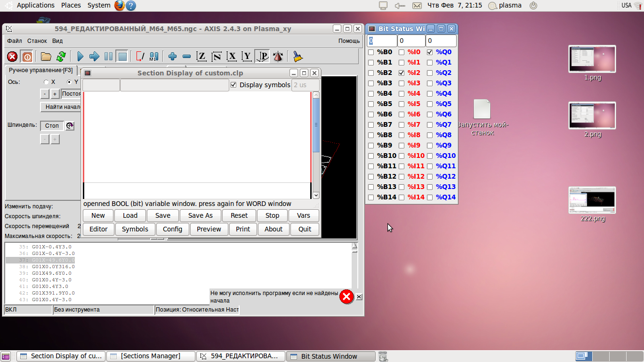
Task: Step the program with the blue arrow
Action: [x=94, y=57]
